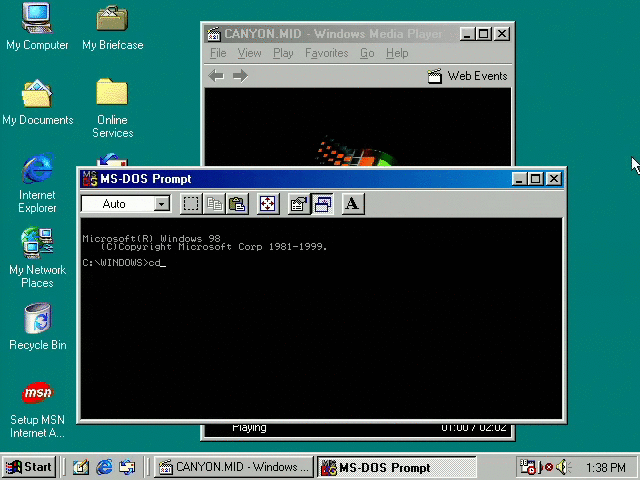Open Go menu in Windows Media Player
The height and width of the screenshot is (480, 640).
pyautogui.click(x=367, y=53)
